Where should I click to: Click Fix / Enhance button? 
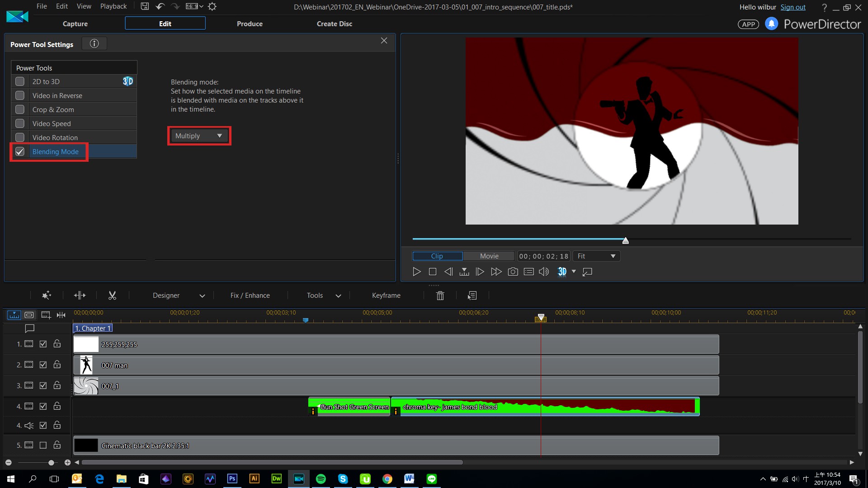pos(250,296)
